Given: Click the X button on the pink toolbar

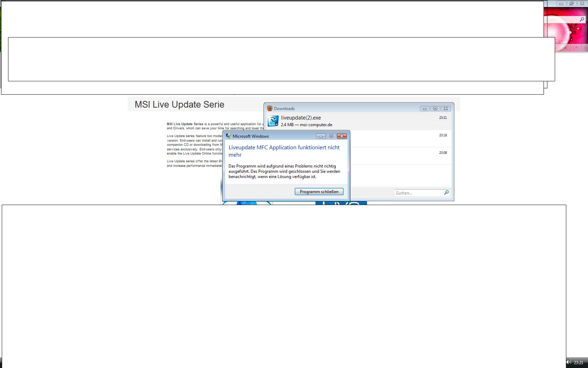Looking at the screenshot, I should [x=565, y=48].
